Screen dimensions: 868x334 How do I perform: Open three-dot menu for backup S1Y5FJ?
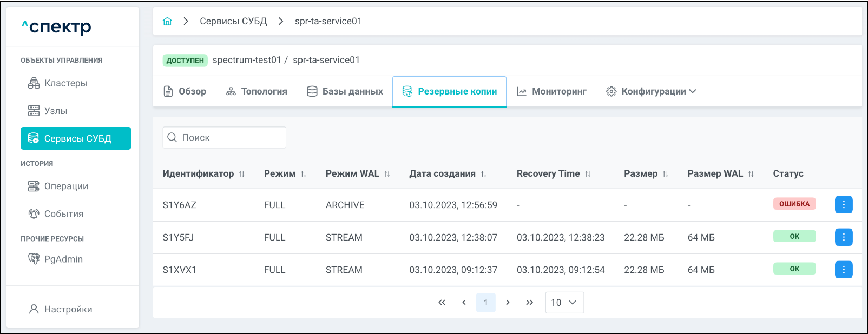[x=843, y=237]
